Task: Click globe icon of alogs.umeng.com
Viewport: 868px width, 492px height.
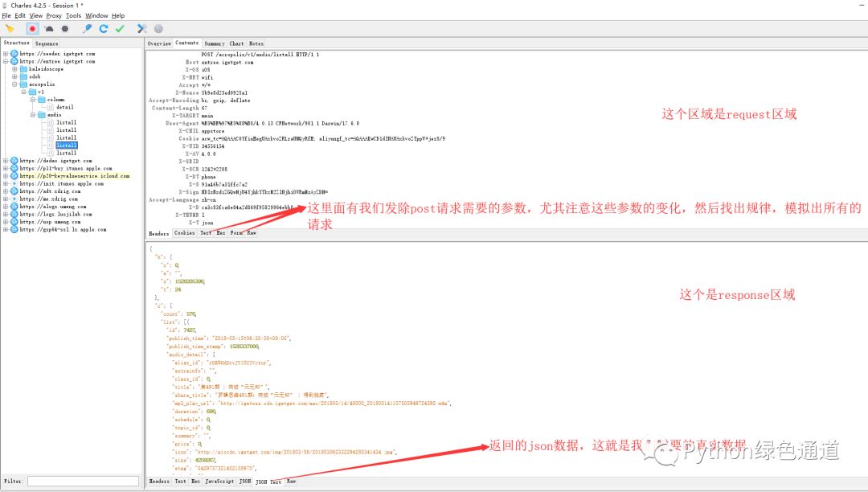Action: coord(14,207)
